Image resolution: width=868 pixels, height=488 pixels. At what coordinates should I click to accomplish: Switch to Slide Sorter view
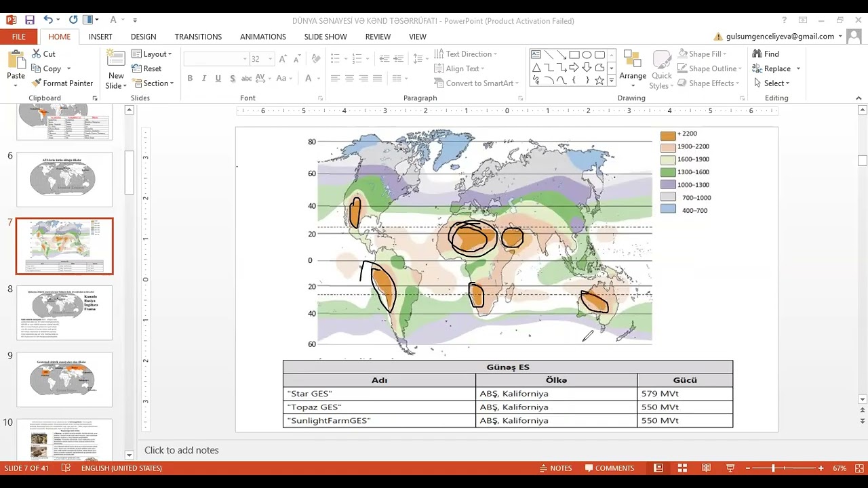click(x=682, y=468)
